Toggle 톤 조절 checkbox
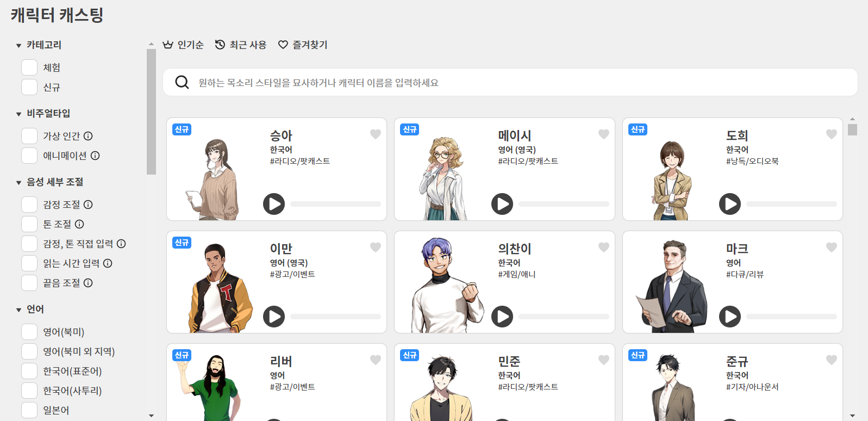This screenshot has height=421, width=868. click(x=29, y=224)
